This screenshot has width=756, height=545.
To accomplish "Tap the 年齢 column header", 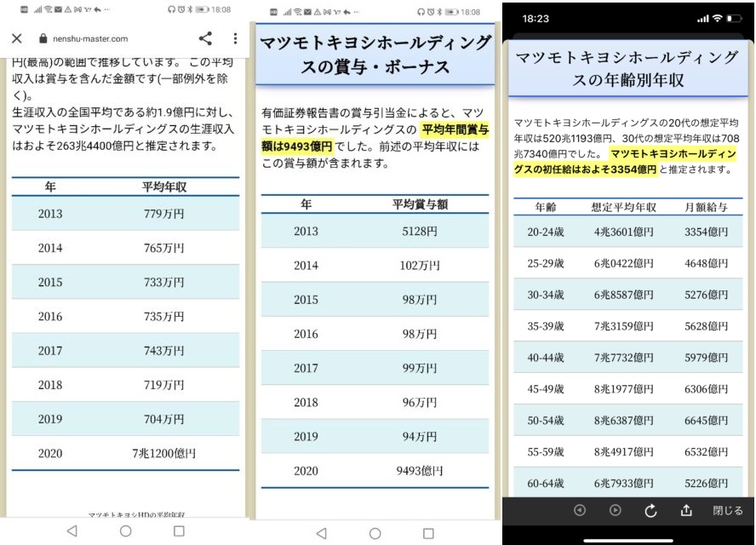I will pyautogui.click(x=546, y=208).
